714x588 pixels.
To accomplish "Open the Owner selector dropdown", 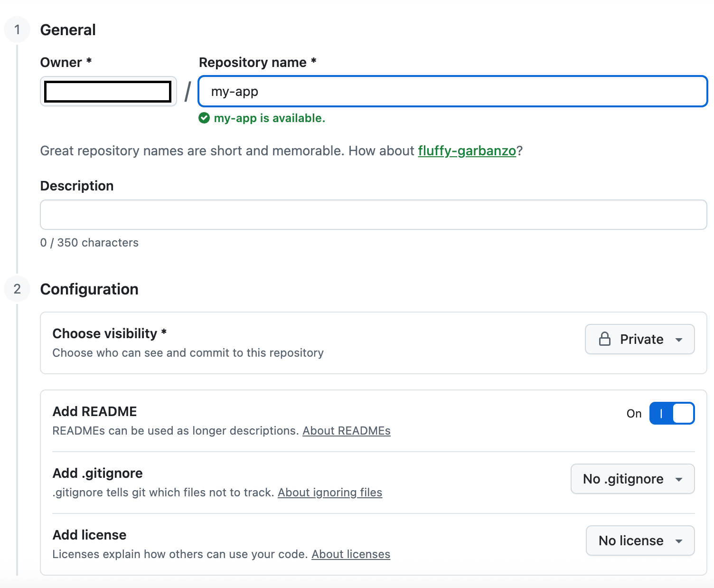I will click(x=108, y=92).
